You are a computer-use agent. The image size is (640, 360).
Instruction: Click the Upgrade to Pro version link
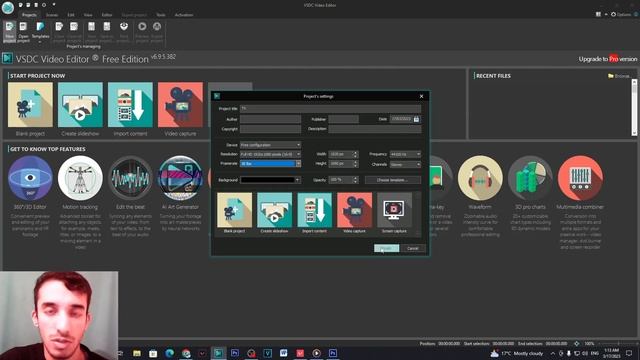pos(608,59)
